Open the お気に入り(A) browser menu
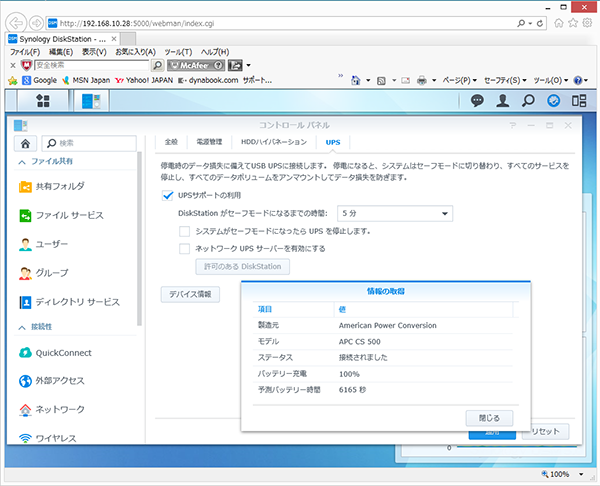The width and height of the screenshot is (600, 486). click(135, 52)
